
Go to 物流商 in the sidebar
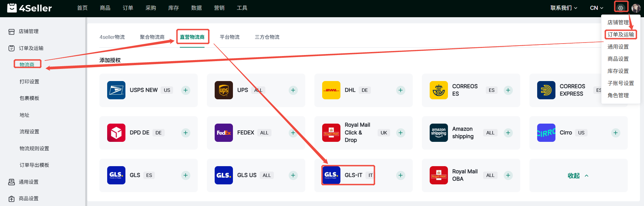[x=27, y=65]
